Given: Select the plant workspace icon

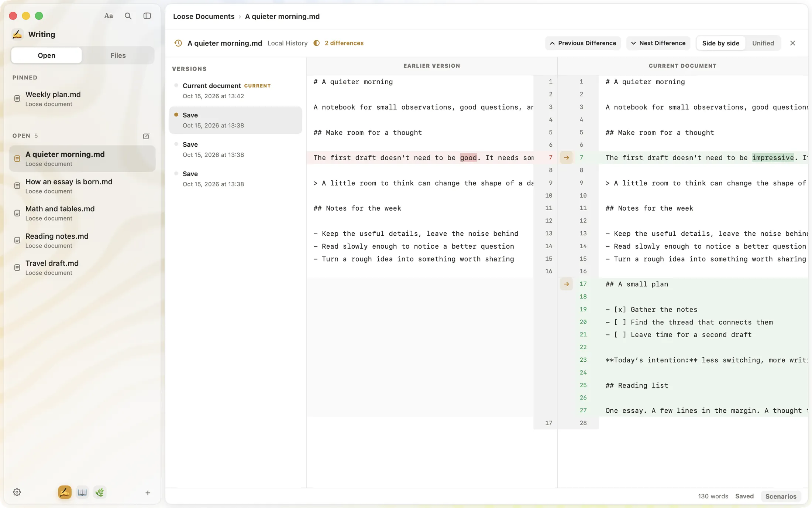Looking at the screenshot, I should coord(100,492).
